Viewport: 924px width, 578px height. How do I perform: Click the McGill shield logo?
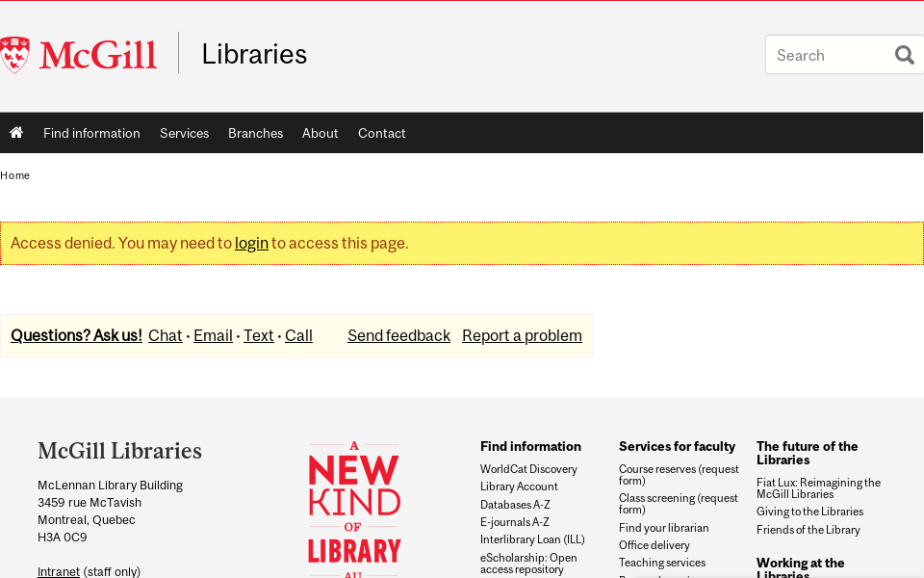15,54
